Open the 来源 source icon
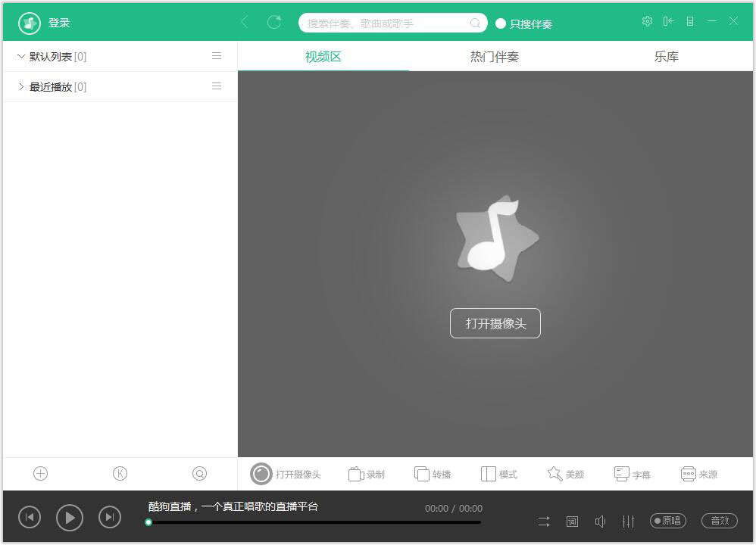 point(689,473)
